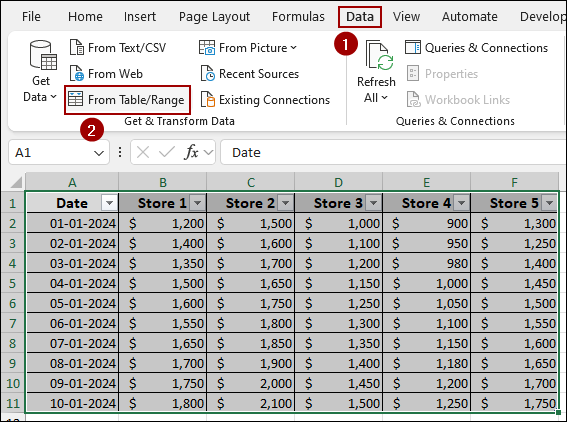Select column B header
The image size is (567, 422).
click(x=163, y=182)
